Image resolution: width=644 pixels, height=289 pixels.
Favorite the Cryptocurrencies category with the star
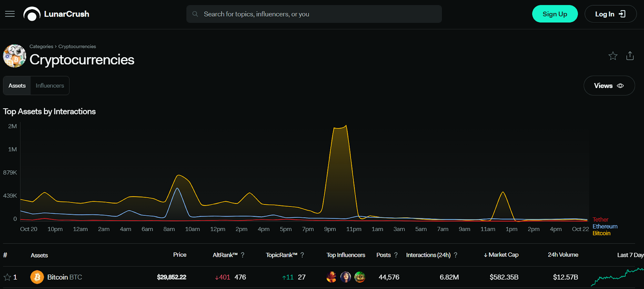pos(613,56)
